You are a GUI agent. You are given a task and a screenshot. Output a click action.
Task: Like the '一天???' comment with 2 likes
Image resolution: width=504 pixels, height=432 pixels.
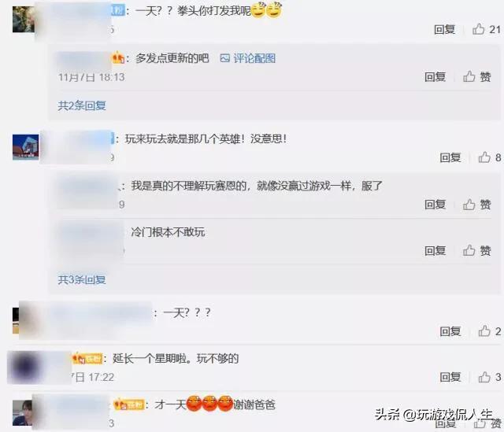[x=484, y=330]
